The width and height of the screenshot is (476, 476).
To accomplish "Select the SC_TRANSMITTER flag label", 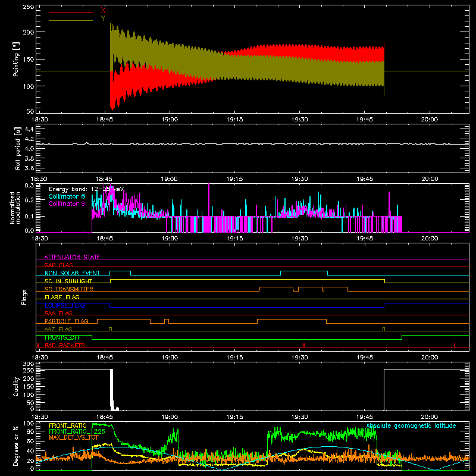I will (69, 289).
